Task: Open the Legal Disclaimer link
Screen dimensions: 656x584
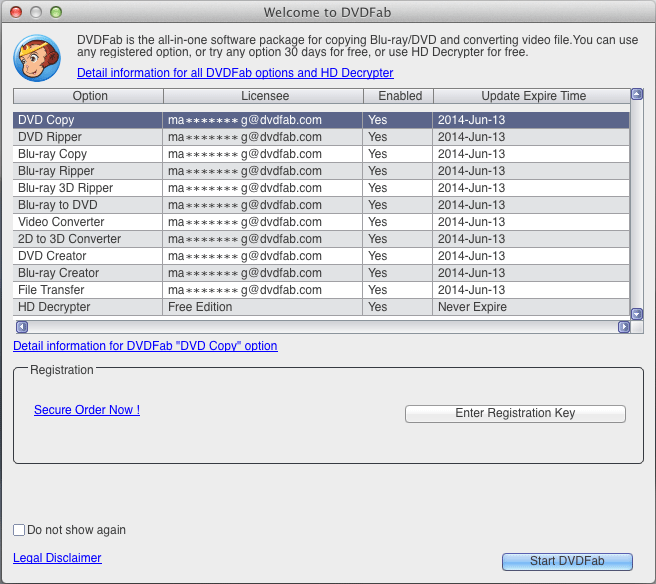Action: [x=57, y=558]
